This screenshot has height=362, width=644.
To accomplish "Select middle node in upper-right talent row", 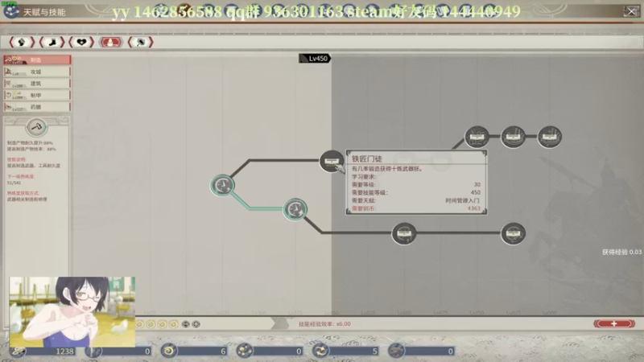I will [513, 137].
